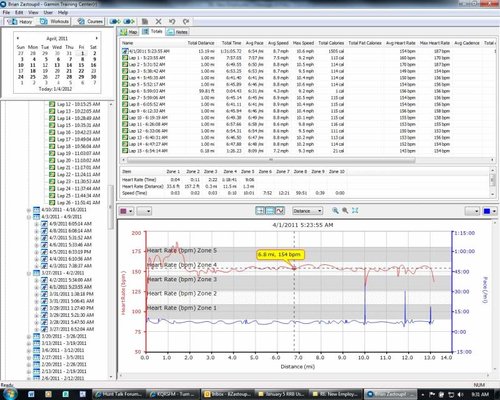This screenshot has height=400, width=500.
Task: Select the 4/2/2011 activity in the tree
Action: [70, 280]
